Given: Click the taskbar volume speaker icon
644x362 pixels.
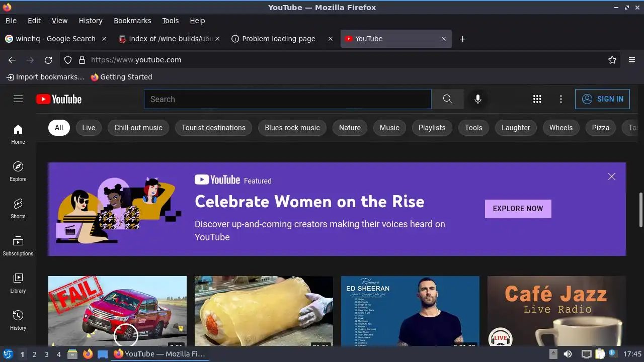Looking at the screenshot, I should coord(568,354).
